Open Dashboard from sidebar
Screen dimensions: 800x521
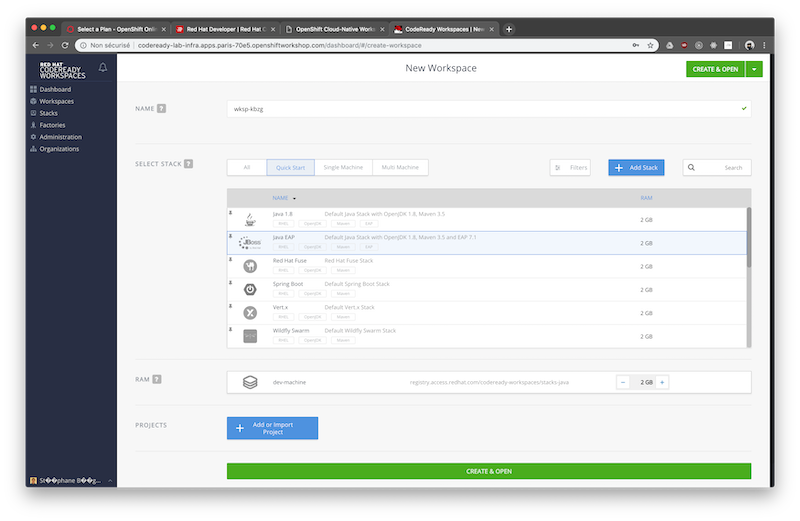click(55, 89)
